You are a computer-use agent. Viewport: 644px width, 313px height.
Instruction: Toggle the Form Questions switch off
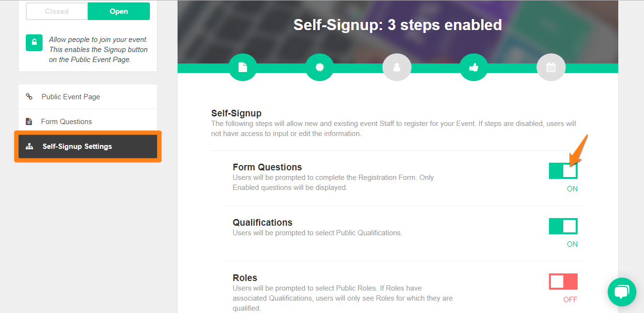563,171
